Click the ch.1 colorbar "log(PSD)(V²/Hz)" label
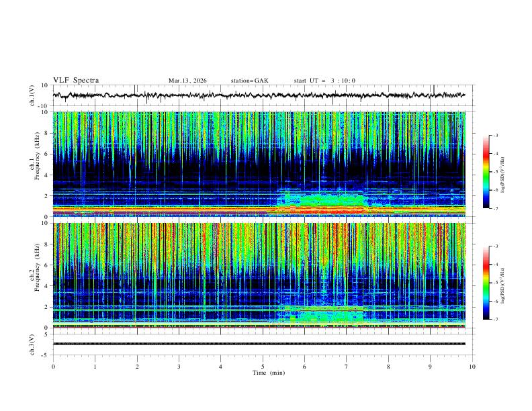This screenshot has height=411, width=532. click(x=503, y=175)
